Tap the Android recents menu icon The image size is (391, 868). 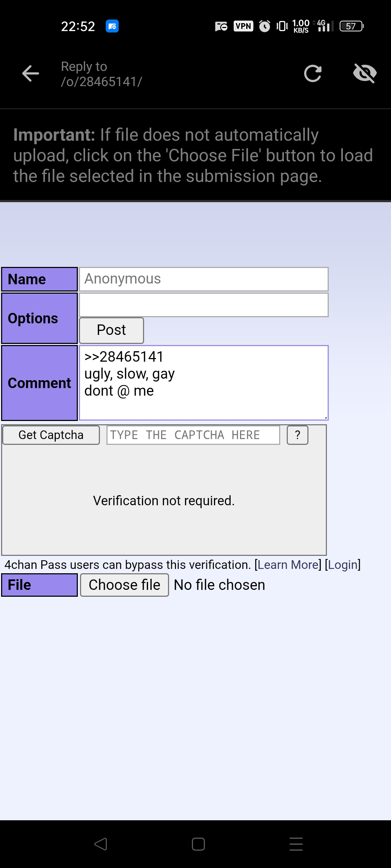pyautogui.click(x=296, y=844)
